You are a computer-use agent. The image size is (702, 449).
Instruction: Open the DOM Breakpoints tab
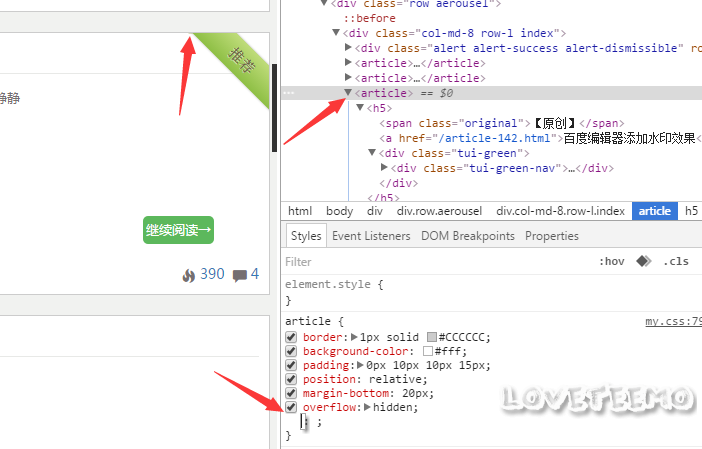[467, 236]
